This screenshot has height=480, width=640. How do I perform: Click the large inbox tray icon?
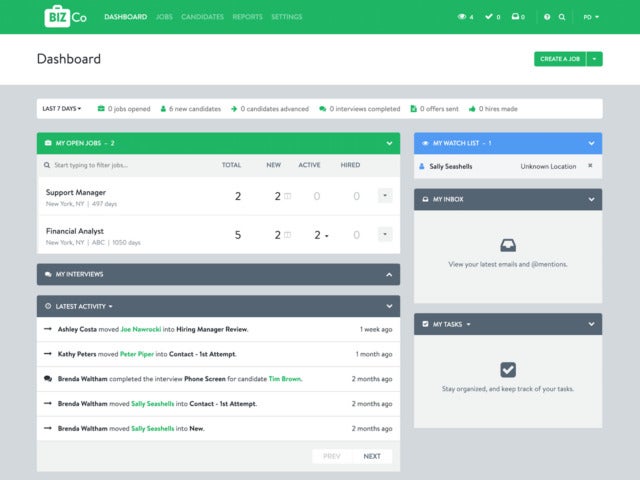(x=508, y=245)
